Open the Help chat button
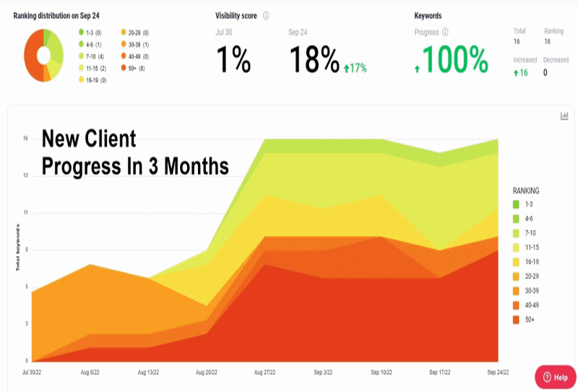 556,377
